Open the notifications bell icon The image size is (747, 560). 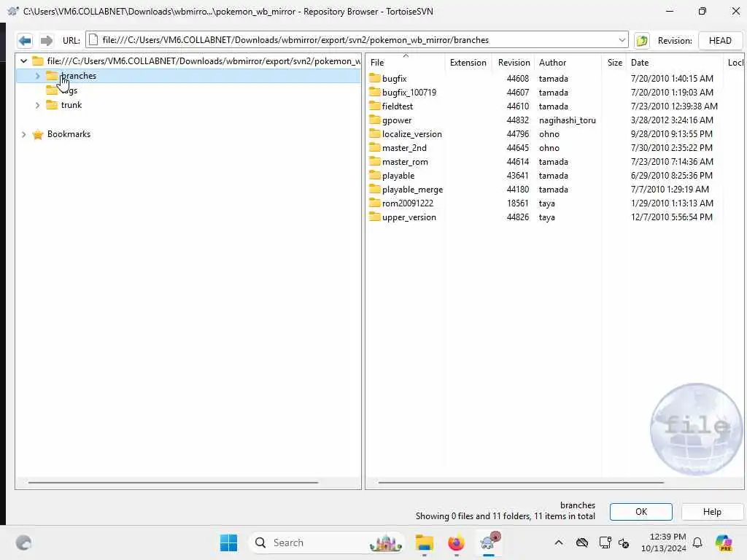pos(697,542)
